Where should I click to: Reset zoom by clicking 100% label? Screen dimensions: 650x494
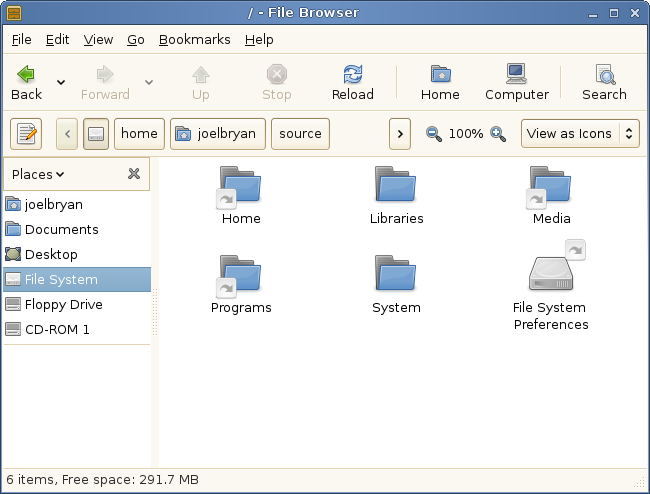click(466, 134)
